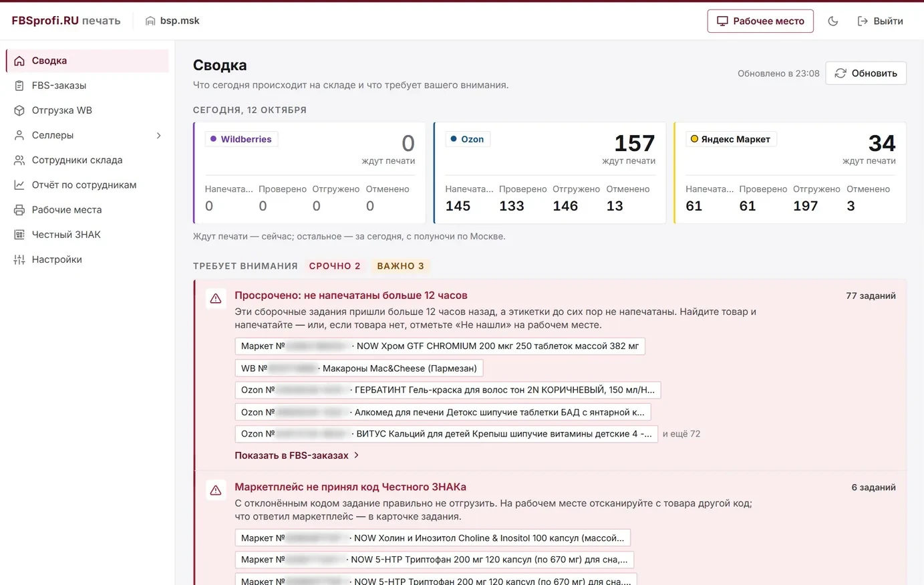
Task: Open task NOW Хром GTF CHROMIUM
Action: 440,346
